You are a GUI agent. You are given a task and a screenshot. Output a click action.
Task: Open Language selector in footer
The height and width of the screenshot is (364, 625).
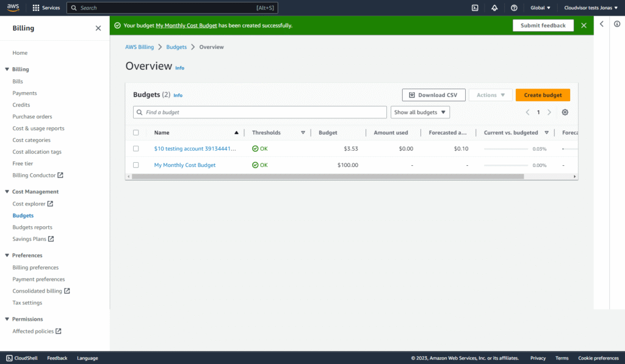click(87, 358)
